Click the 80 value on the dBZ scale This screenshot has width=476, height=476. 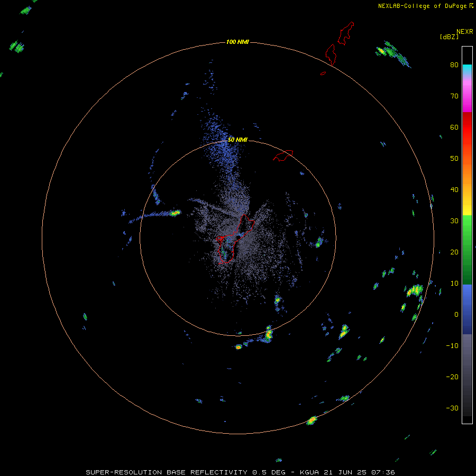click(x=454, y=65)
